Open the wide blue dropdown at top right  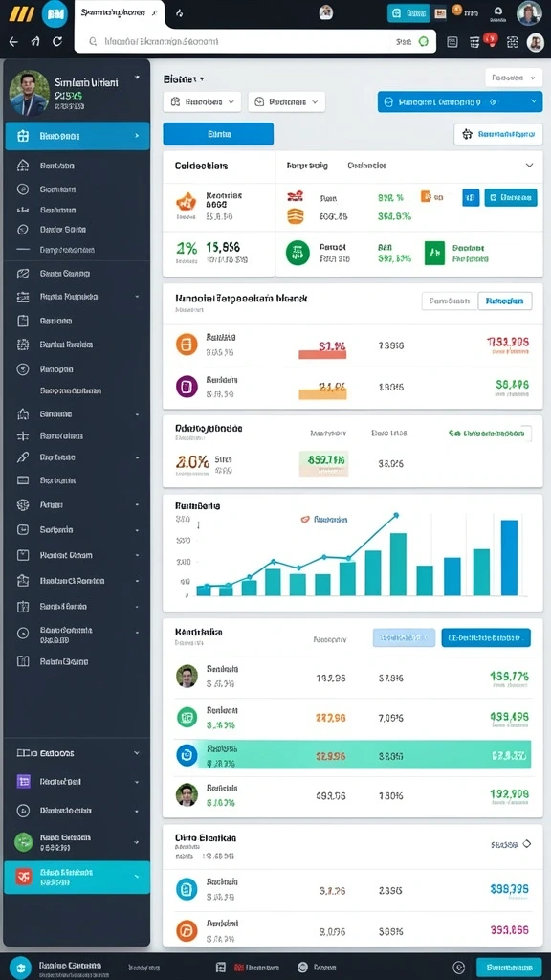click(460, 101)
